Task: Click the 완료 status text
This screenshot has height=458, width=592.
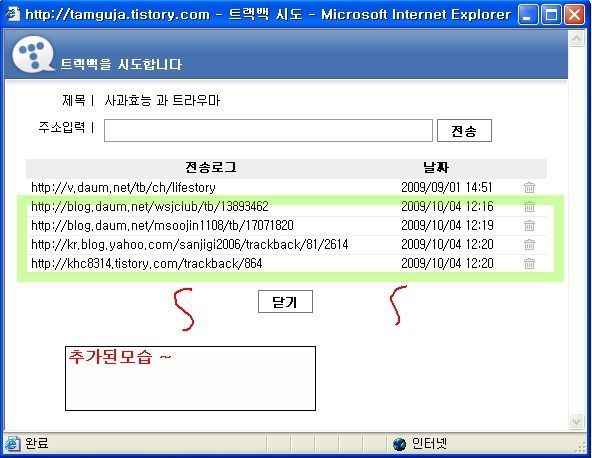Action: (37, 443)
